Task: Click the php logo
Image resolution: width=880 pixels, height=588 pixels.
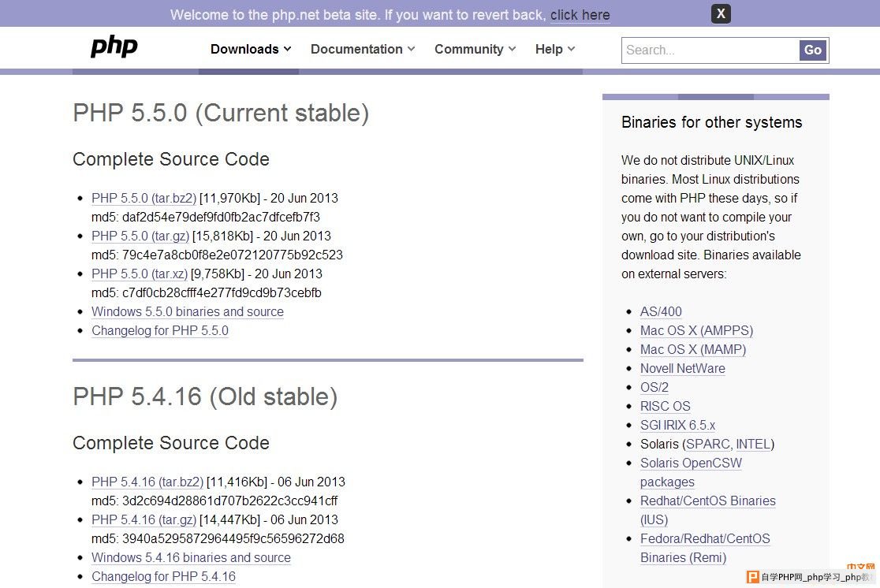Action: pos(114,47)
